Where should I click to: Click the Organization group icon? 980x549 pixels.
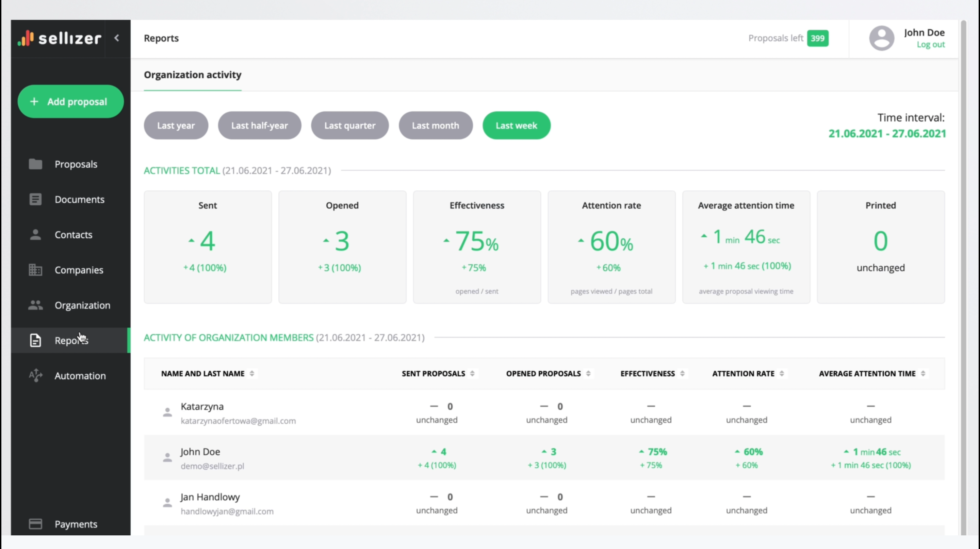(x=35, y=305)
